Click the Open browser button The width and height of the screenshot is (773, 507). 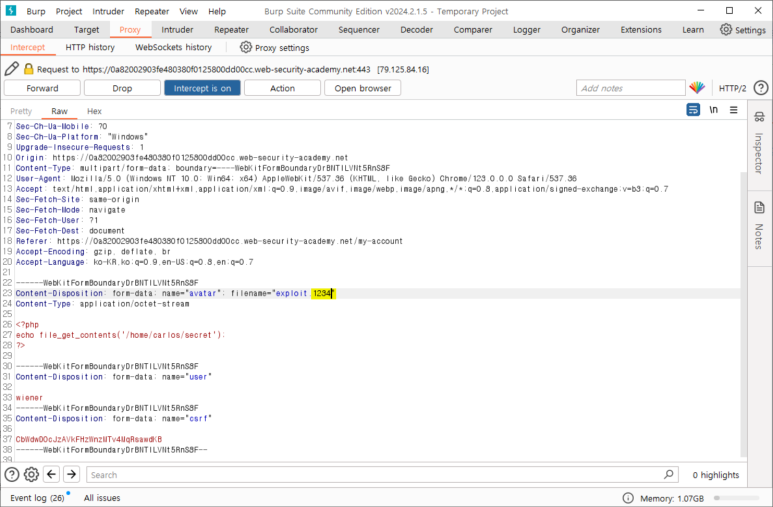pos(362,88)
